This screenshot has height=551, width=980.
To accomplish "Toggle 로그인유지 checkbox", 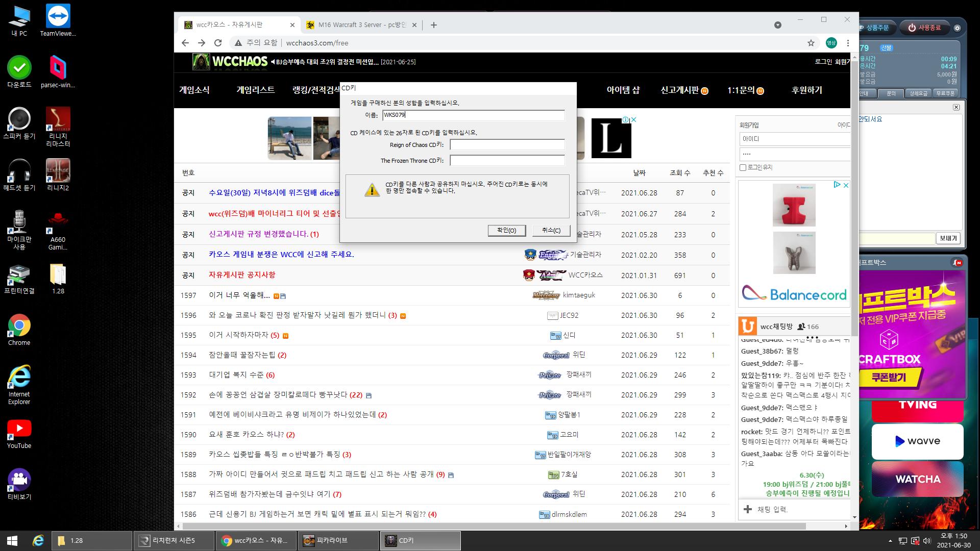I will [x=743, y=167].
